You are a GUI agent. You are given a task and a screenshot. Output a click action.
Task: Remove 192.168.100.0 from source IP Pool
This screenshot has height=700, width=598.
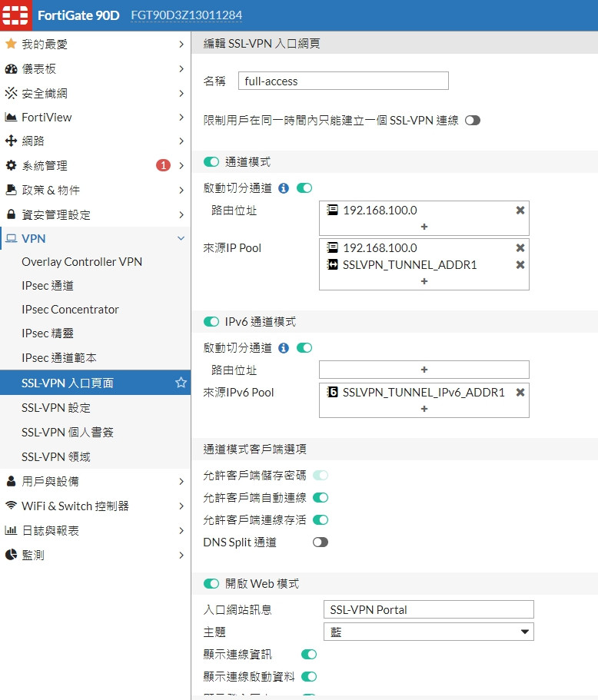pos(520,247)
